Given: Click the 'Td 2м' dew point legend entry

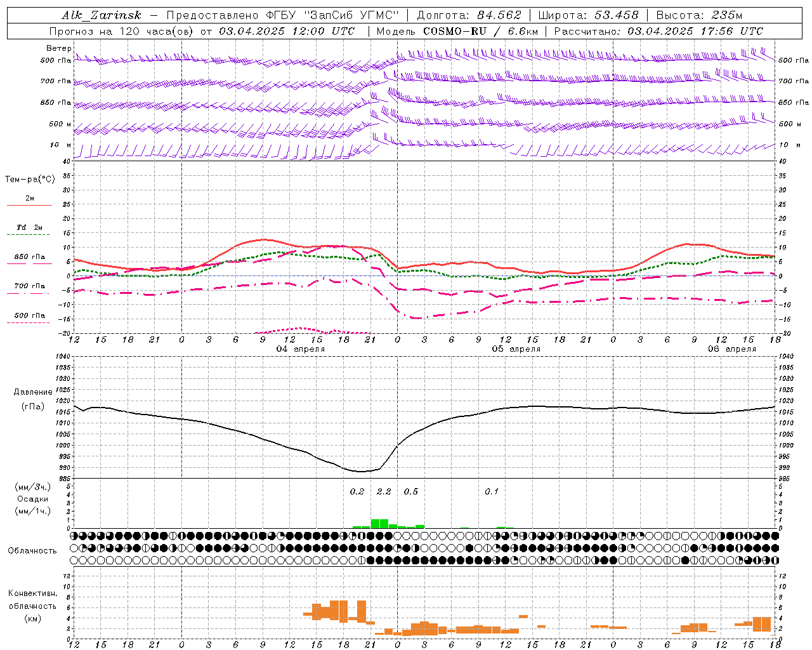Looking at the screenshot, I should click(x=30, y=227).
